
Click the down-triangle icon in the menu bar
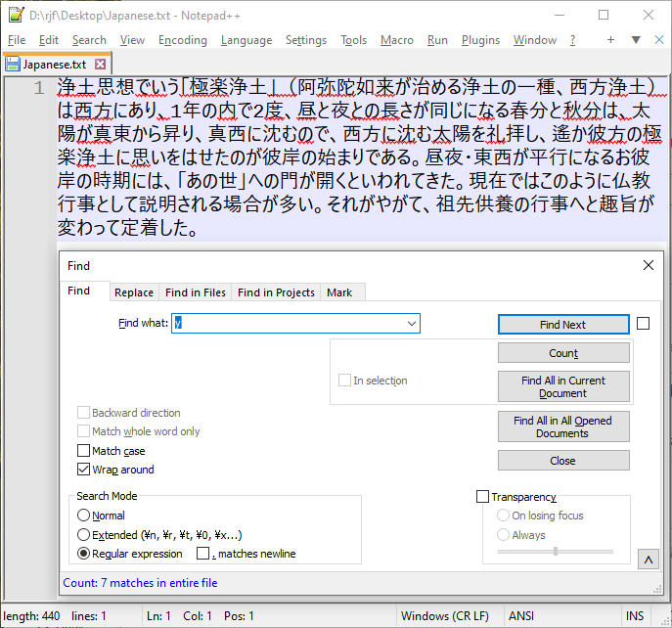(635, 40)
